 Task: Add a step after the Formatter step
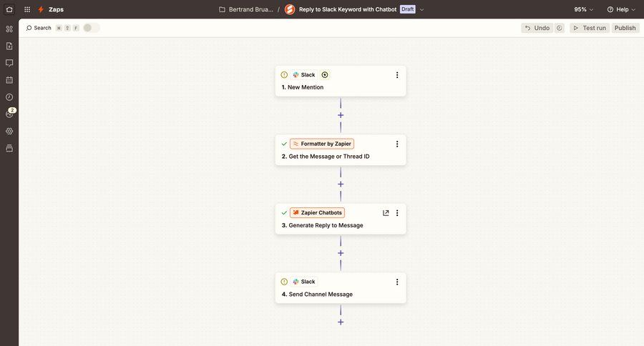click(341, 184)
